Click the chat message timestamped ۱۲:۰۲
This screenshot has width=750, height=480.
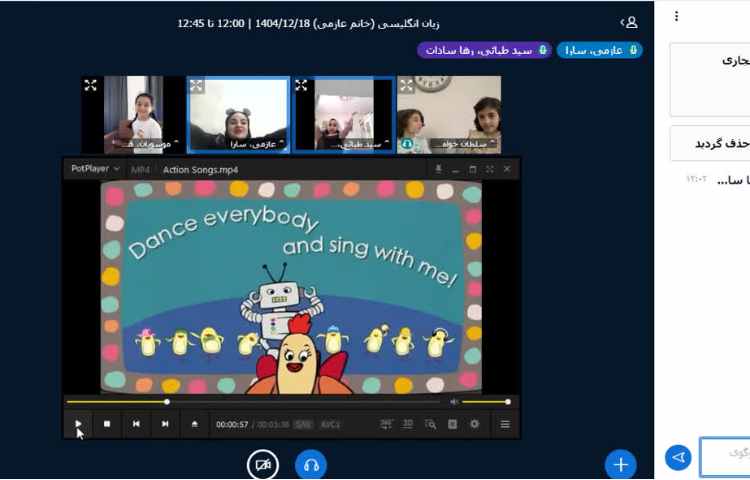point(717,180)
